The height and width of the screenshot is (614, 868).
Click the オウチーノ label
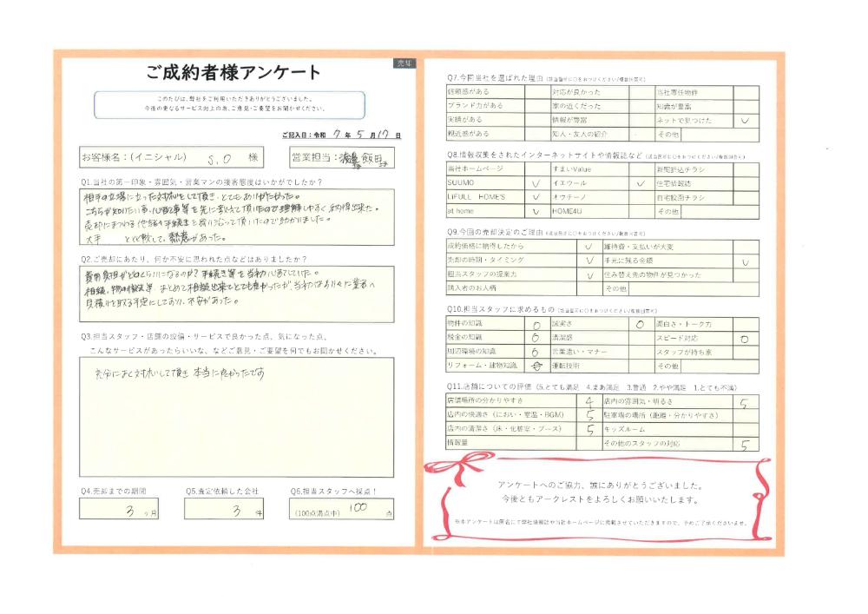point(569,198)
